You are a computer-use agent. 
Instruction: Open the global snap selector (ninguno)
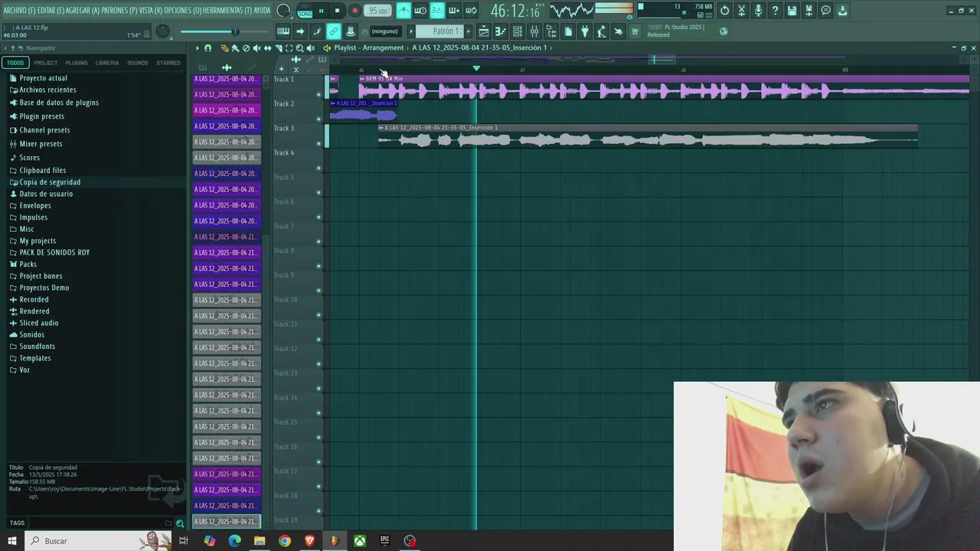pos(384,31)
